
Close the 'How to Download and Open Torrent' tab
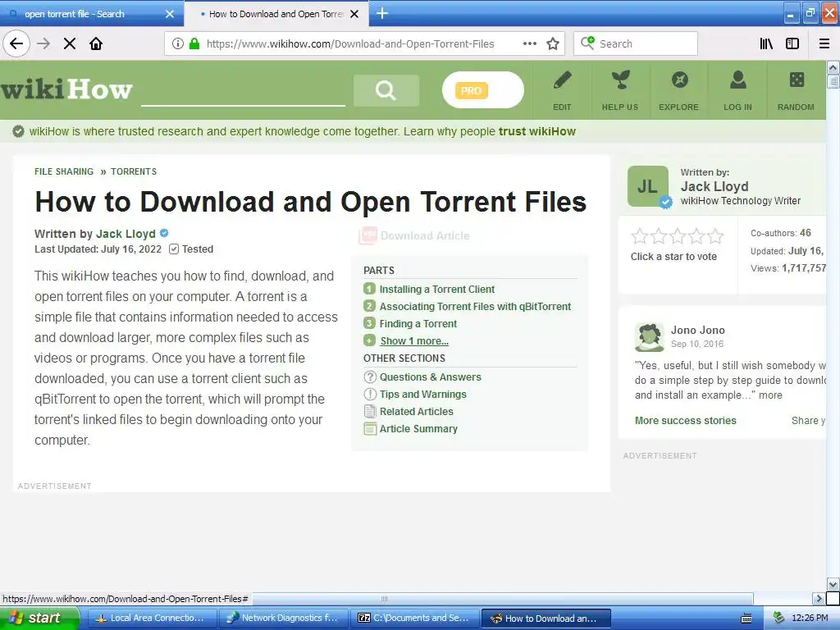tap(354, 14)
